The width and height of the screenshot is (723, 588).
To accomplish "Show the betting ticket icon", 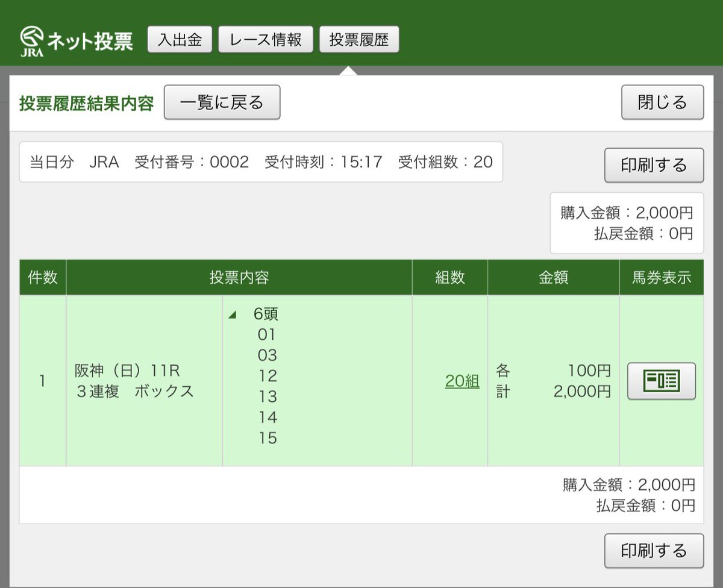I will 662,381.
